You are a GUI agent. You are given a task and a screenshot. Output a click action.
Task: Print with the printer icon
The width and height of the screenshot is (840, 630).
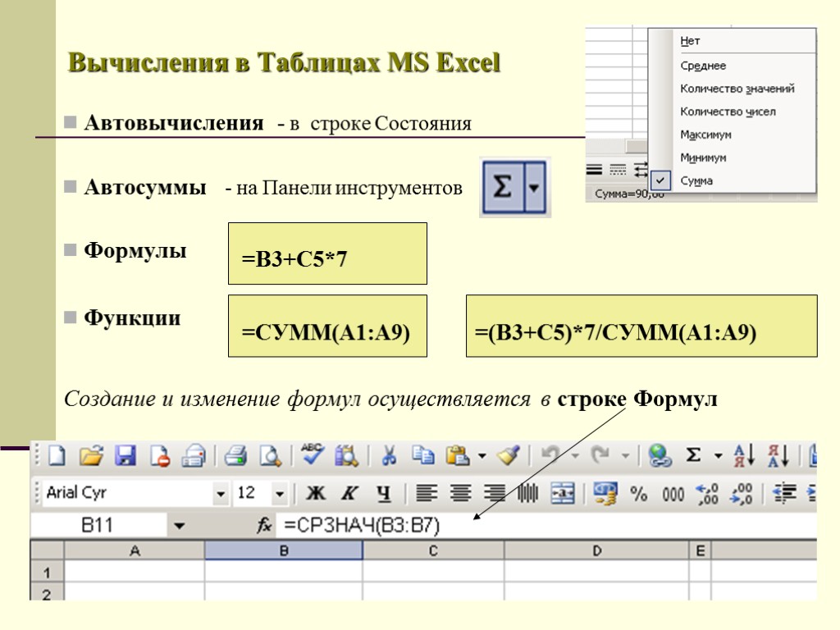235,456
